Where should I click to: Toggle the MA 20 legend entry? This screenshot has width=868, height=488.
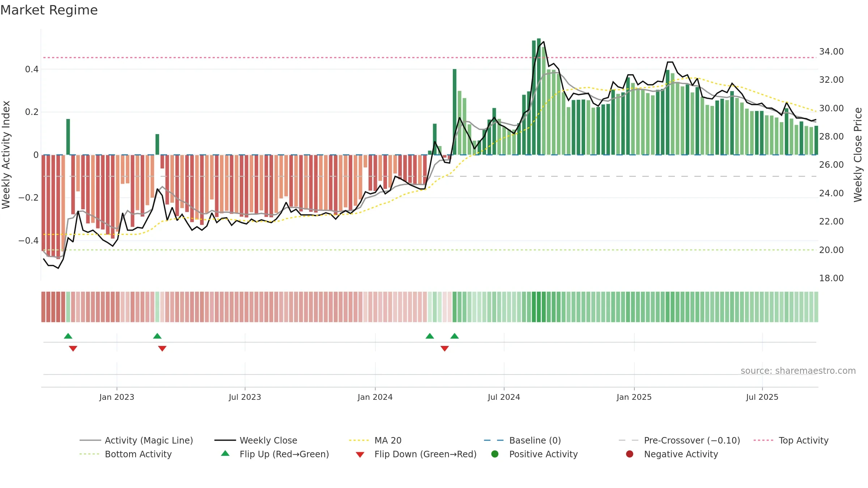(375, 440)
